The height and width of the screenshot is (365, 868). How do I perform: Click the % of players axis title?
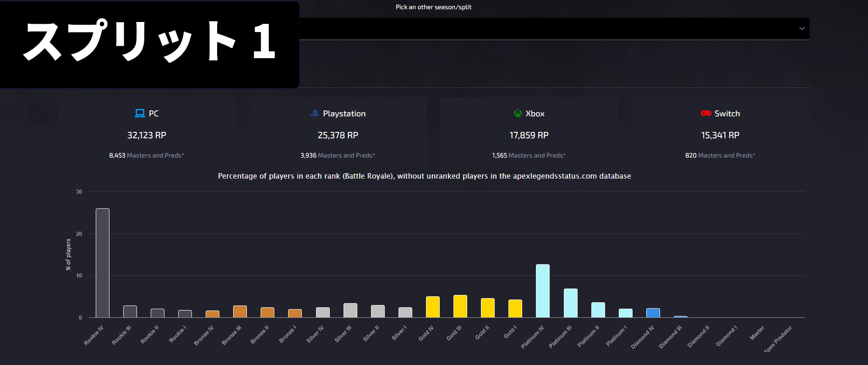[69, 255]
